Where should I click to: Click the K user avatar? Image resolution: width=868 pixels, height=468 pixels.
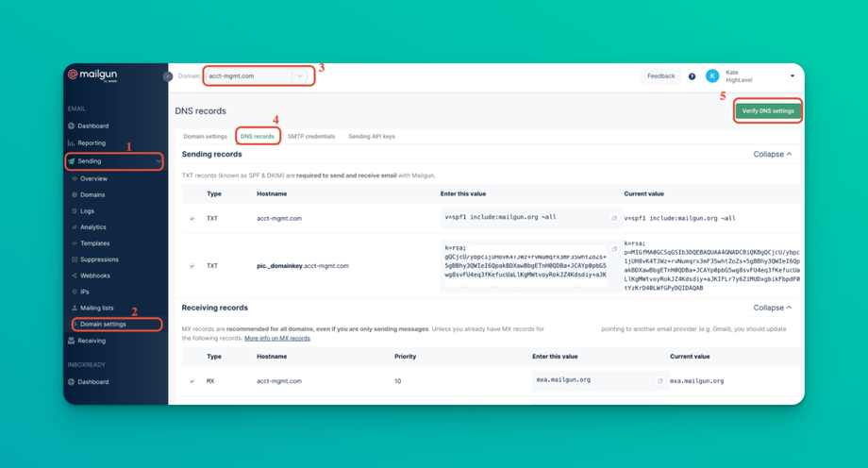712,75
